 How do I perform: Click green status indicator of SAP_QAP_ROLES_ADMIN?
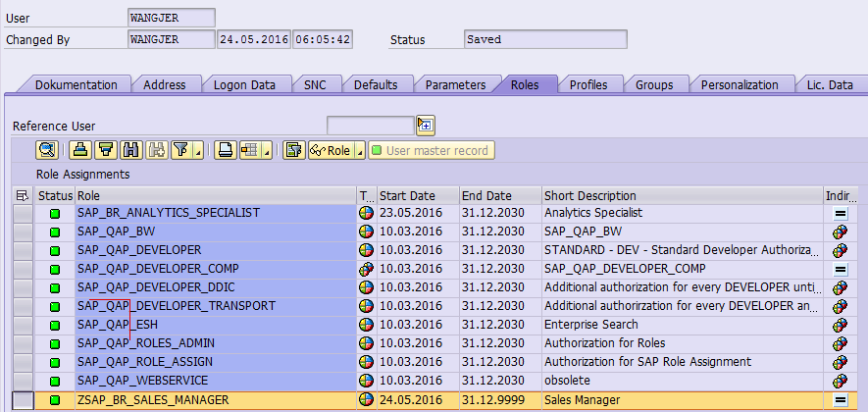click(x=55, y=344)
